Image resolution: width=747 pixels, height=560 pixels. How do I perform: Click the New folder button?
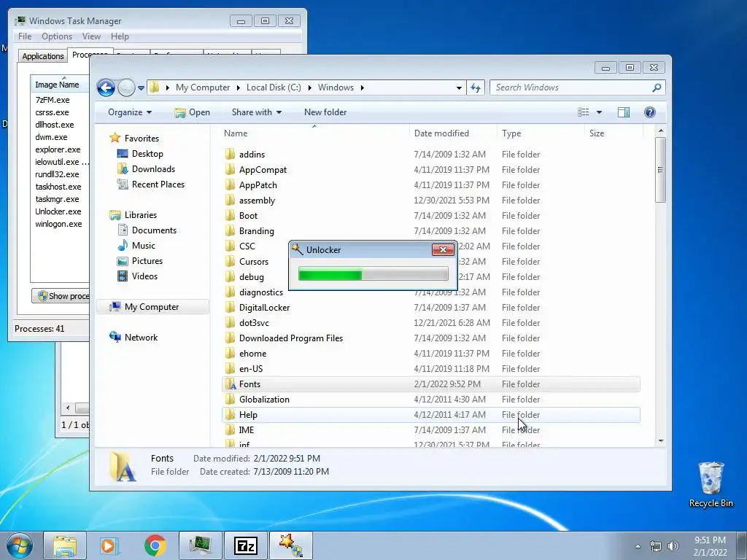tap(325, 112)
